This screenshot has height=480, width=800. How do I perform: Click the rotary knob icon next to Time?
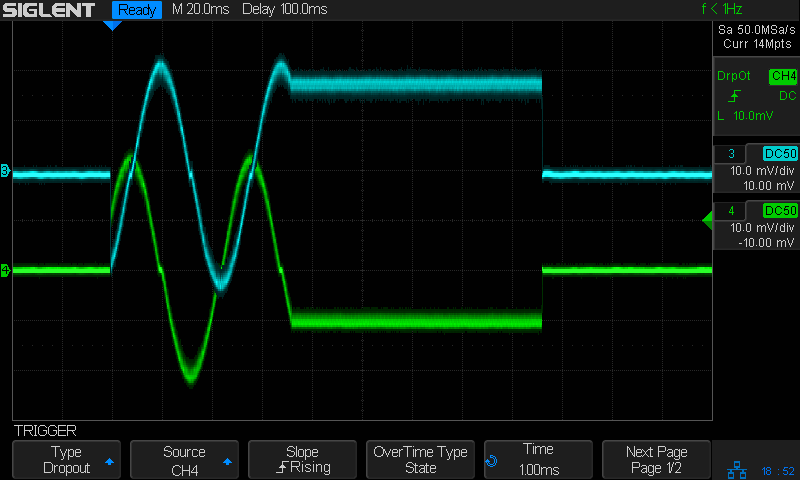point(491,461)
